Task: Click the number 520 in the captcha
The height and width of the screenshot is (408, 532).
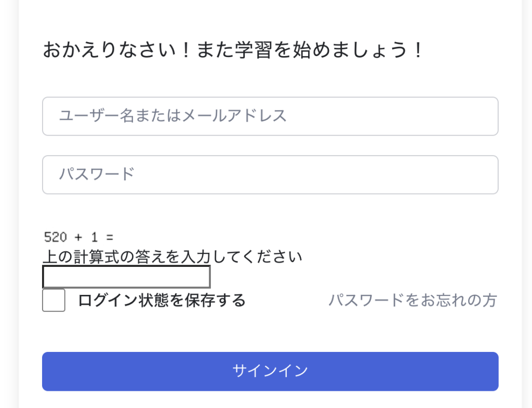Action: 56,238
